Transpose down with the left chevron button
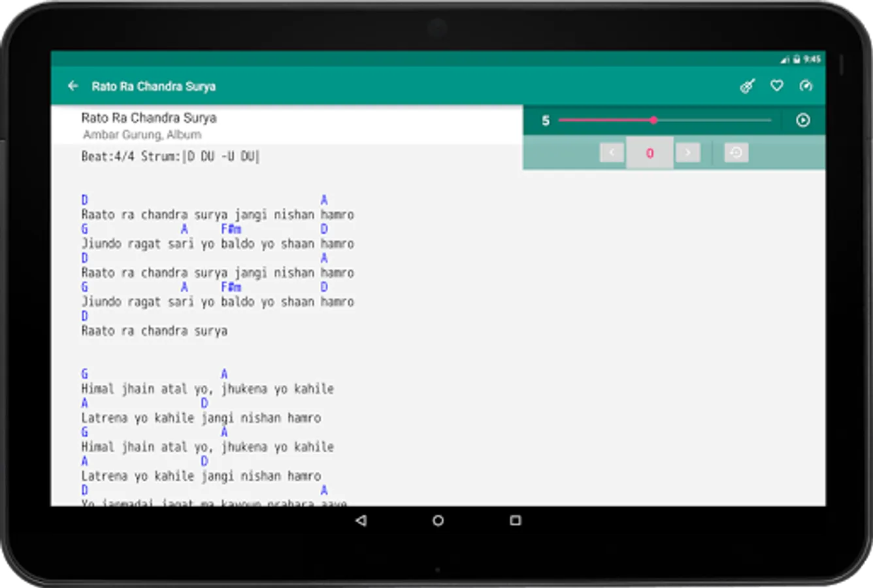The height and width of the screenshot is (588, 873). coord(612,153)
